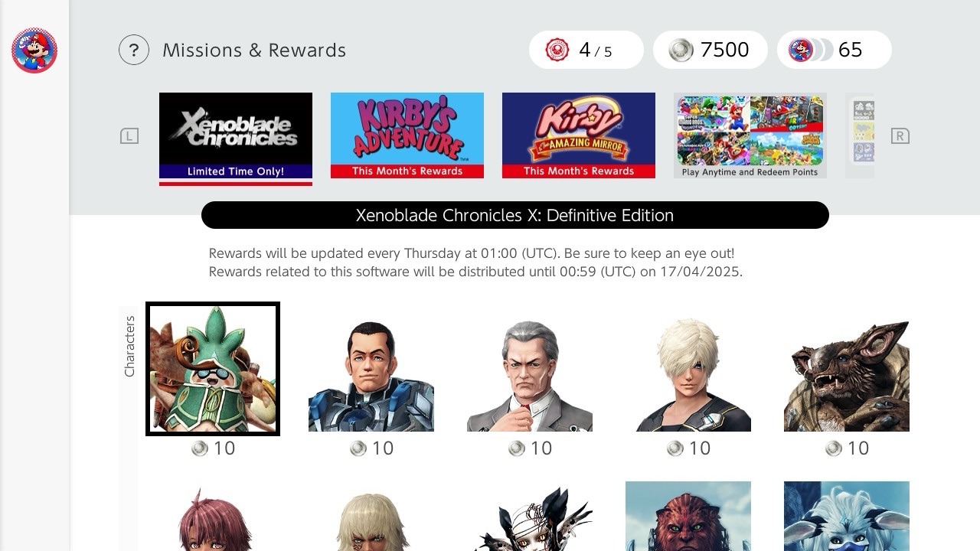Click the L shoulder button icon
Viewport: 980px width, 551px height.
129,136
